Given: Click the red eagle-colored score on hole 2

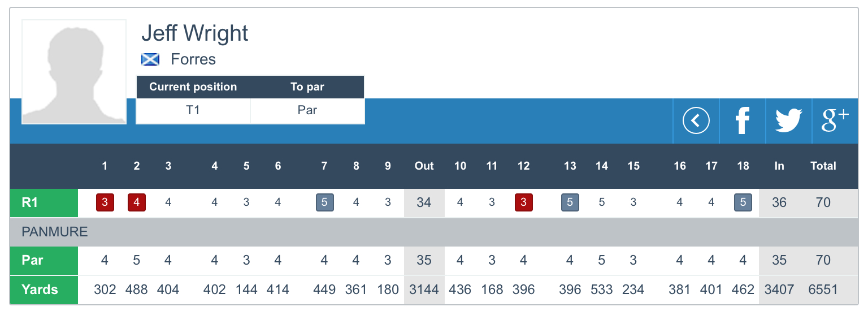Looking at the screenshot, I should point(137,202).
